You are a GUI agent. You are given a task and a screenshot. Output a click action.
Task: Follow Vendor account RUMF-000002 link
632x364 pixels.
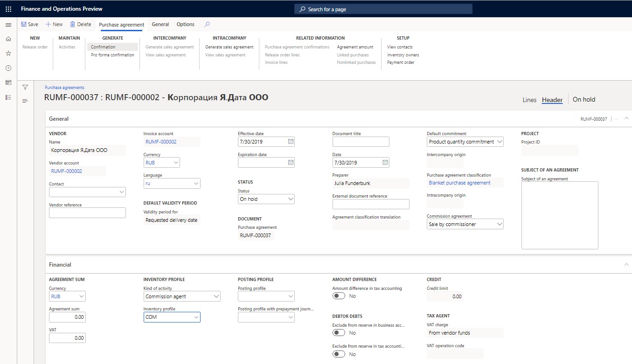coord(67,171)
